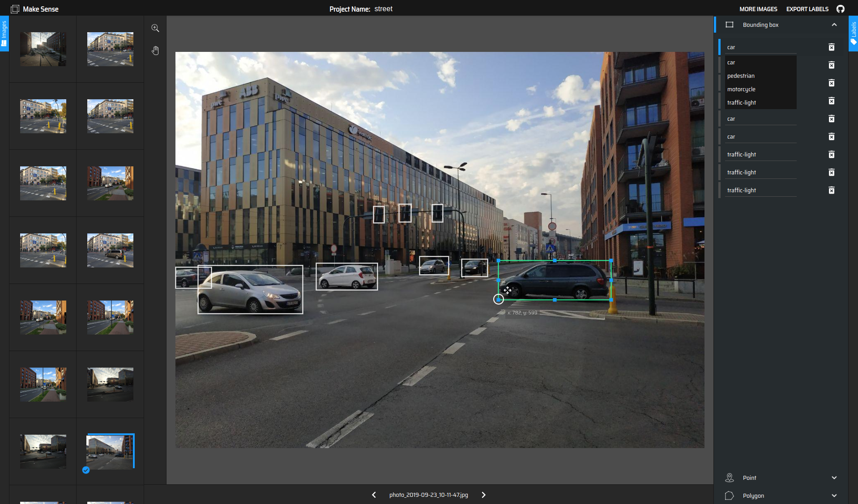Viewport: 858px width, 504px height.
Task: Open dropdown of second traffic-light row
Action: 760,173
